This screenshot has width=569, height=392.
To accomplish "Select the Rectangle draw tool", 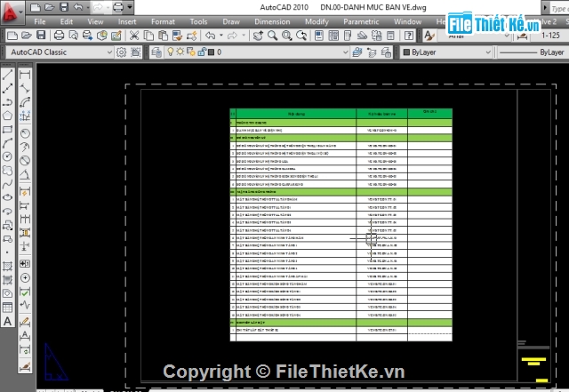I will click(7, 129).
